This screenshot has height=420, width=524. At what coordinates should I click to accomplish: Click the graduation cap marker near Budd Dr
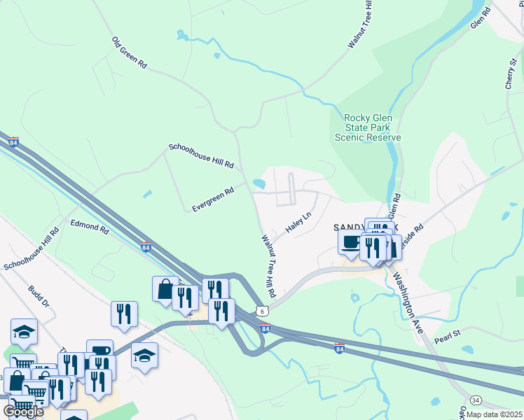click(x=24, y=333)
